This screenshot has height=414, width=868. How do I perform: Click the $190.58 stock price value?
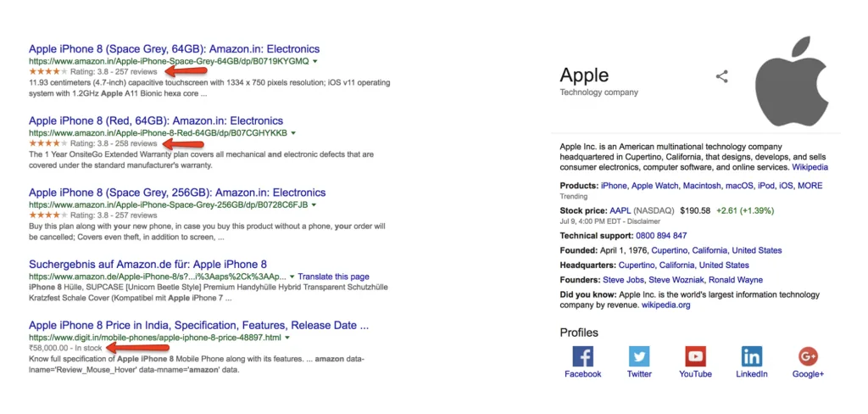click(695, 210)
